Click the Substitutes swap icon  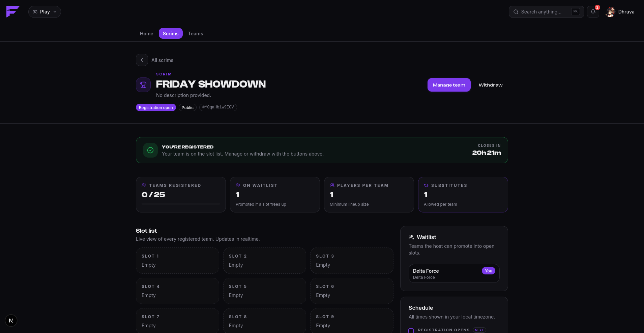(x=426, y=185)
